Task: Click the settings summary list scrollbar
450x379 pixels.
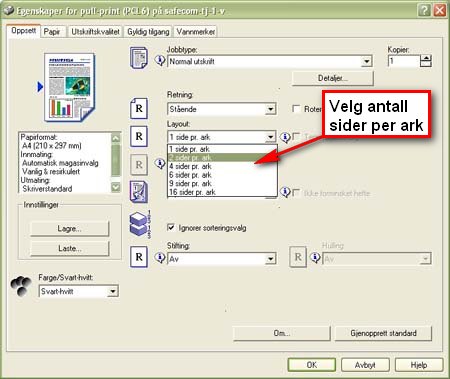Action: click(116, 162)
